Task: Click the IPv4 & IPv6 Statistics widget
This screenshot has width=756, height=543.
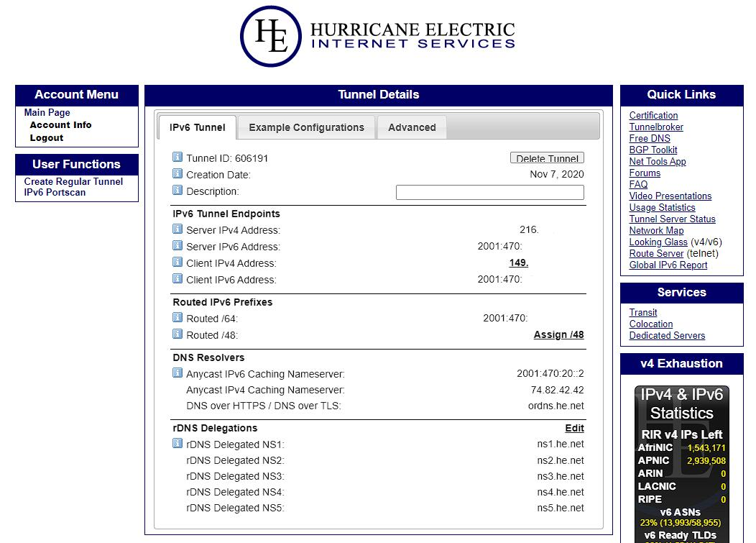Action: coord(682,465)
